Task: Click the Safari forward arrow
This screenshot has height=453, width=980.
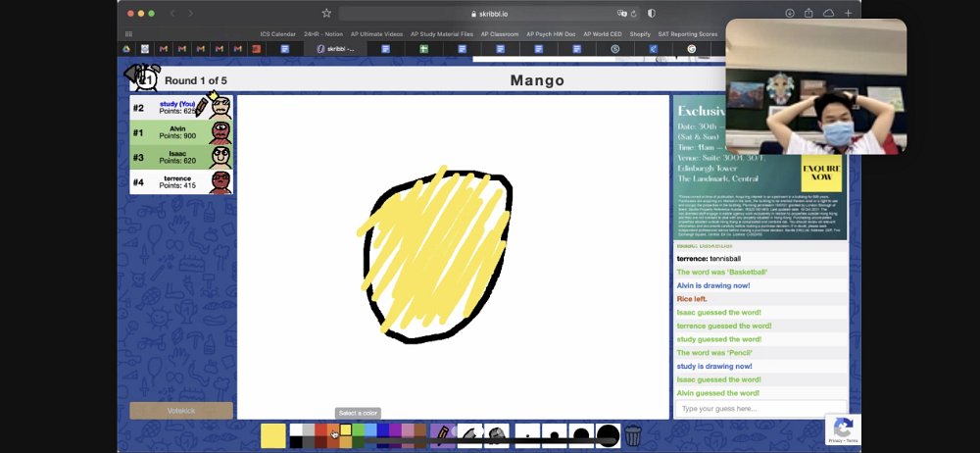Action: point(191,13)
